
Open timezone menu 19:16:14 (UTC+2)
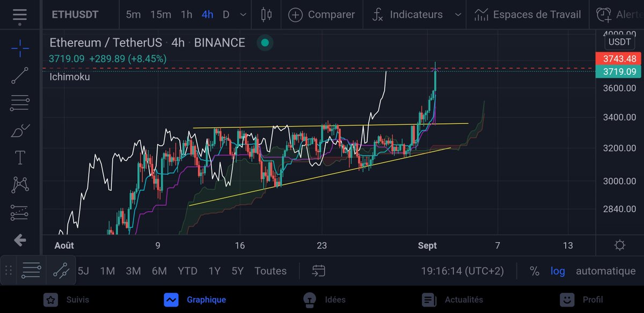[462, 271]
